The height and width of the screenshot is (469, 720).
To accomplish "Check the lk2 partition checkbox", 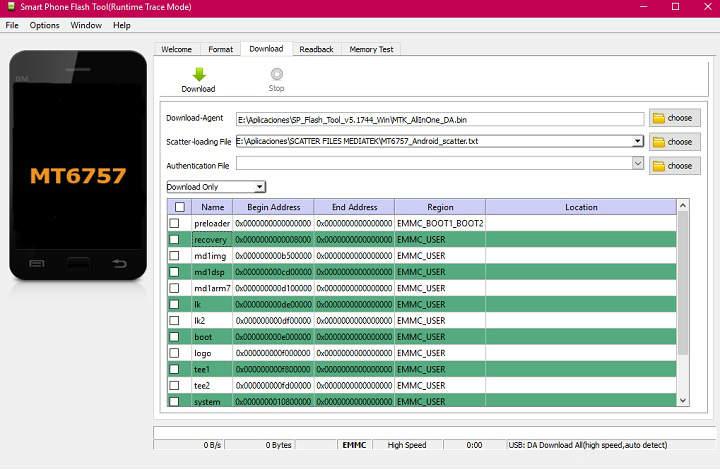I will click(174, 321).
